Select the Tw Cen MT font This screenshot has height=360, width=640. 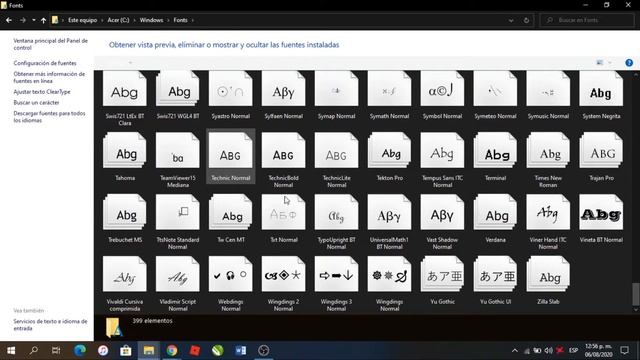231,219
